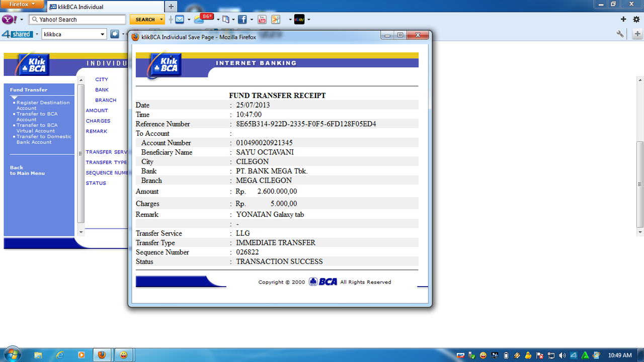Click the safely remove hardware tray icon
The width and height of the screenshot is (644, 362).
pos(472,355)
